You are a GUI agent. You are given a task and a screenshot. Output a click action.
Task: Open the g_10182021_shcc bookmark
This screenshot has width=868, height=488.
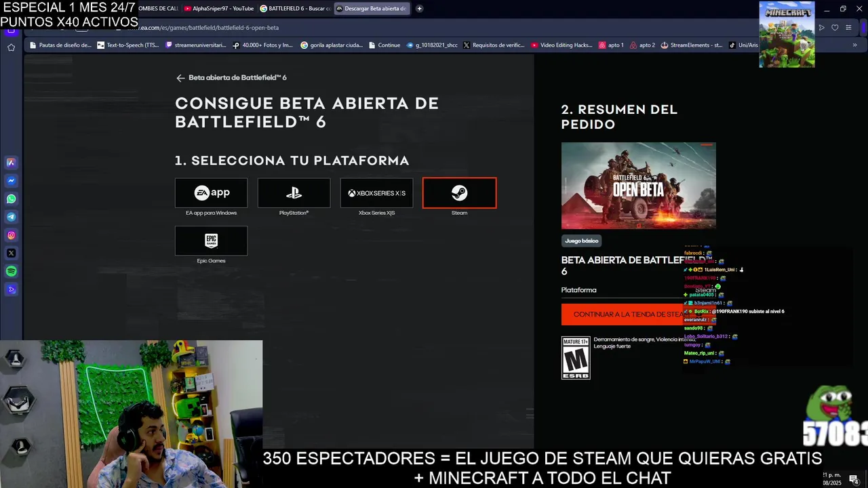tap(431, 45)
